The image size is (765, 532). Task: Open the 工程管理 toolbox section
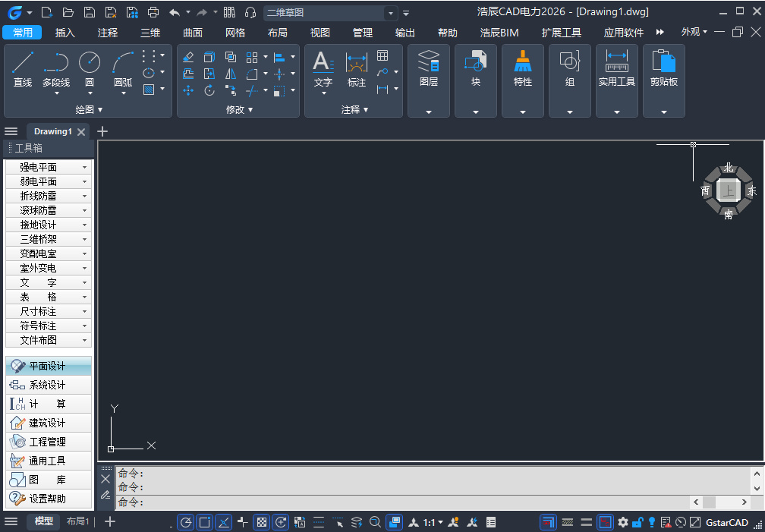[49, 442]
